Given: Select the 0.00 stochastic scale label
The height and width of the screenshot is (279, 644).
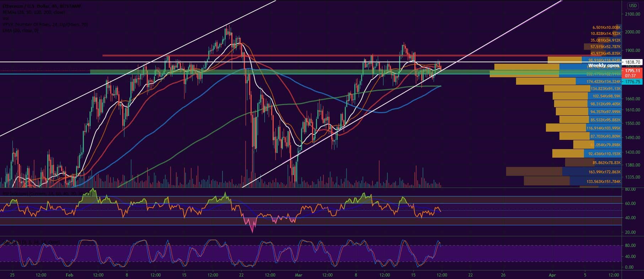Looking at the screenshot, I should pos(629,267).
